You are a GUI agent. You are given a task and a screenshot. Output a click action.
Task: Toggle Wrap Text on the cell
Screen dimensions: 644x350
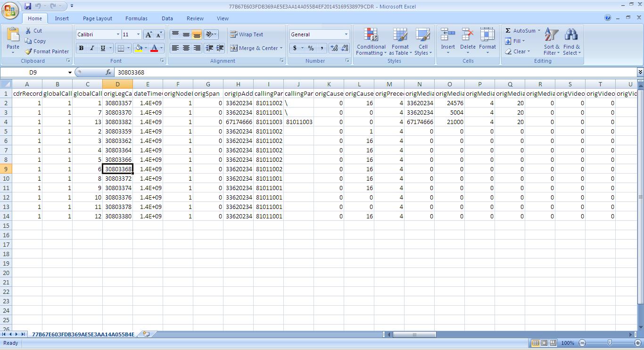coord(247,34)
